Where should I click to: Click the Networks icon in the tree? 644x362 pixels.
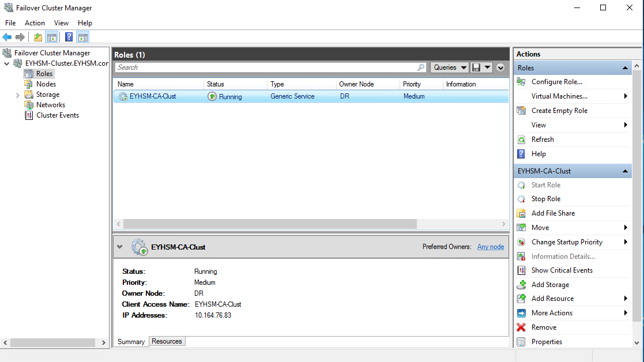click(x=29, y=105)
